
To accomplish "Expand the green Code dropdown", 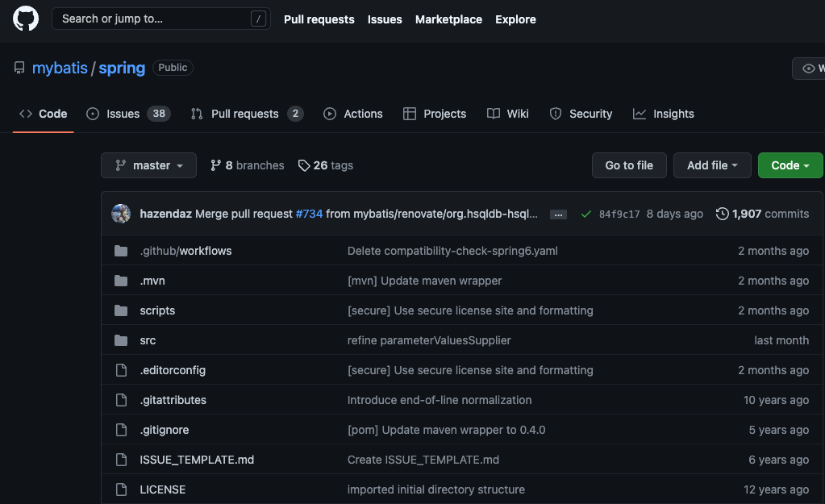I will (x=790, y=165).
